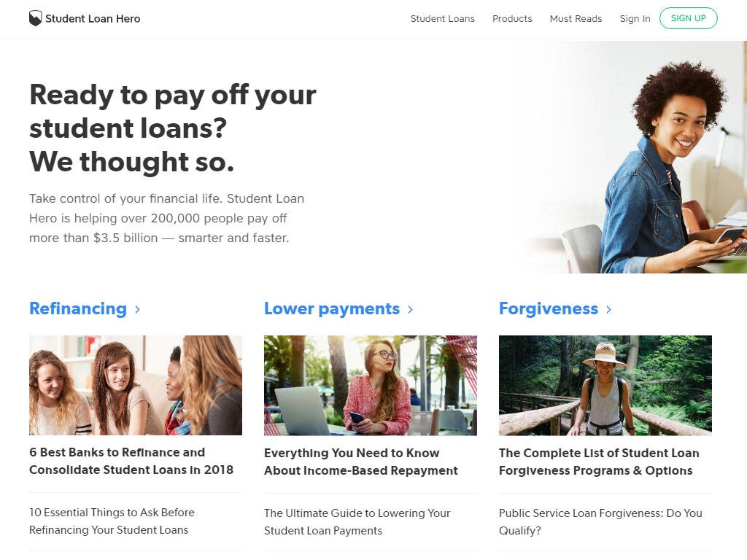Click the thumbnail of hiker in straw hat
Image resolution: width=747 pixels, height=560 pixels.
pyautogui.click(x=605, y=385)
